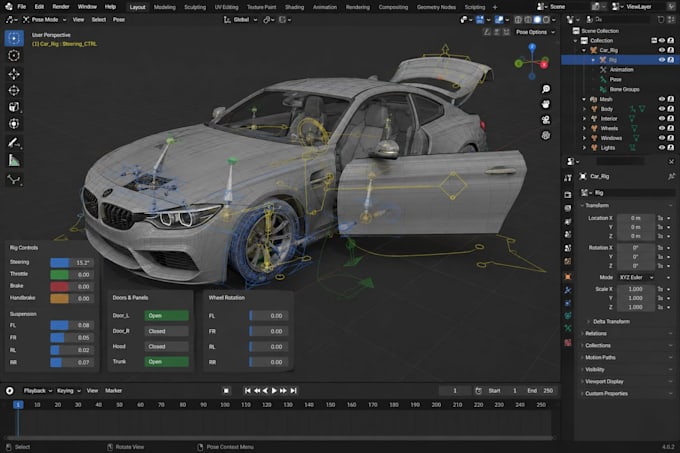Click the red X axis gizmo ball
This screenshot has height=453, width=680.
coord(544,65)
